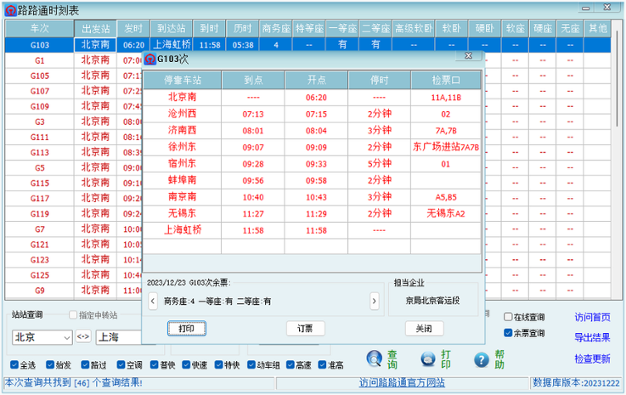
Task: Toggle the 特快 checkbox
Action: [x=218, y=364]
